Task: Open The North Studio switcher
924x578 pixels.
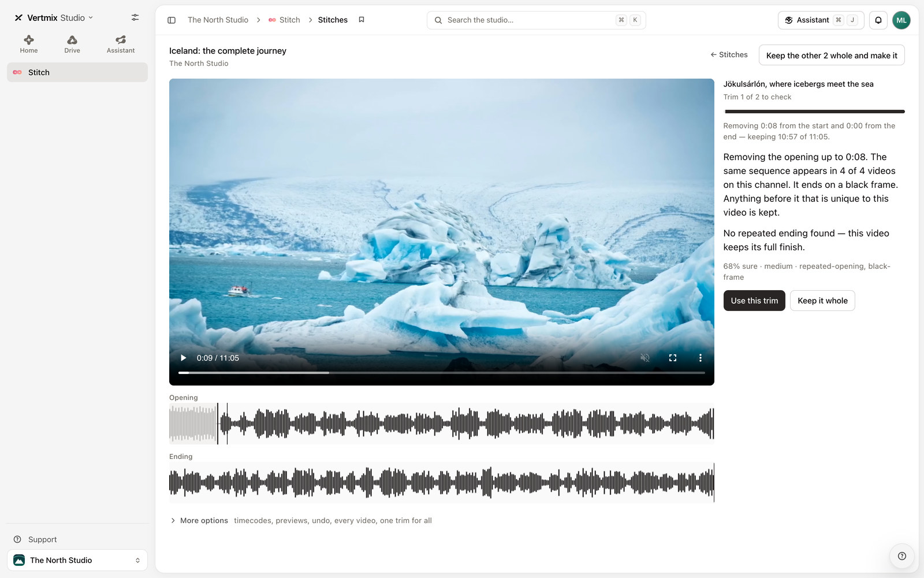Action: point(77,560)
